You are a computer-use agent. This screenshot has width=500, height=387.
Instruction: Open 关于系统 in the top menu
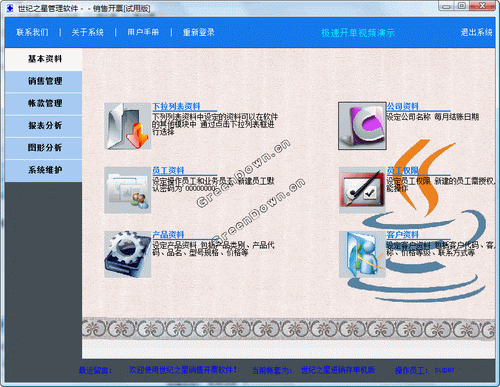(x=88, y=32)
